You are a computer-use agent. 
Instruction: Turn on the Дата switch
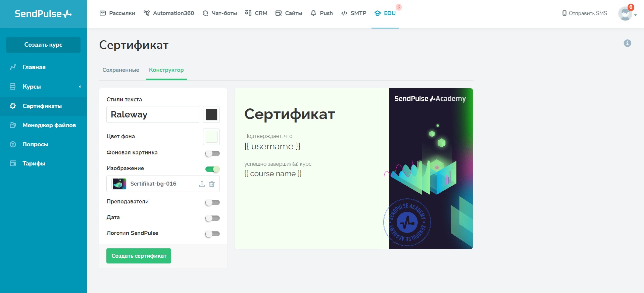coord(212,218)
